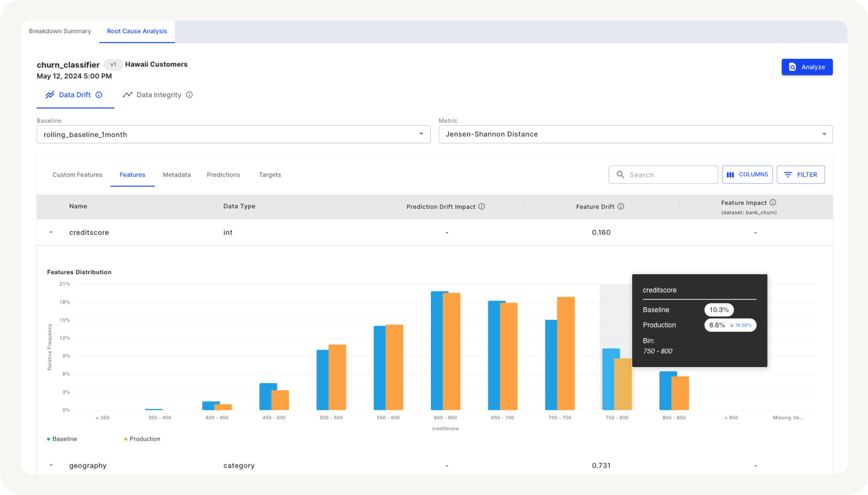This screenshot has height=495, width=868.
Task: Click the funnel icon on the FILTER button
Action: point(788,175)
